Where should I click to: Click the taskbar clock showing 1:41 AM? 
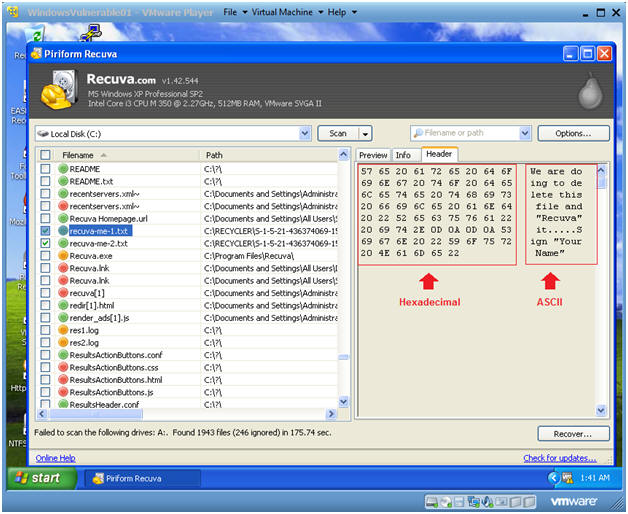tap(595, 478)
